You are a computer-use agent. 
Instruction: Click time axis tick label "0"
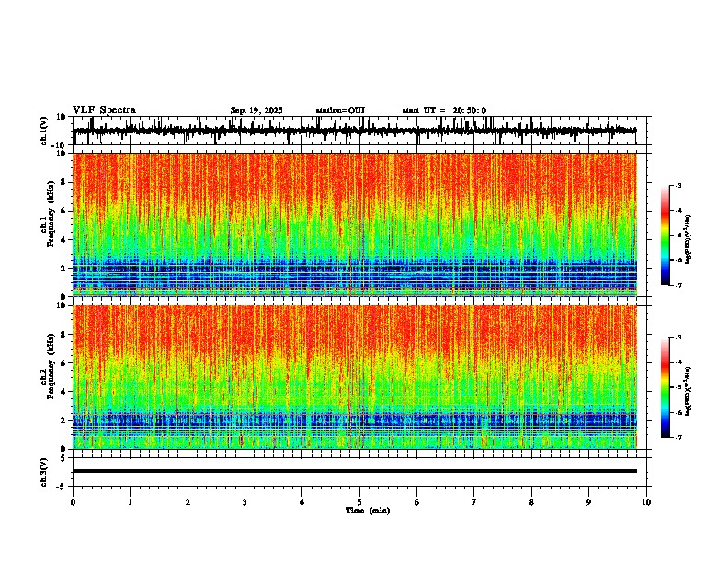73,502
